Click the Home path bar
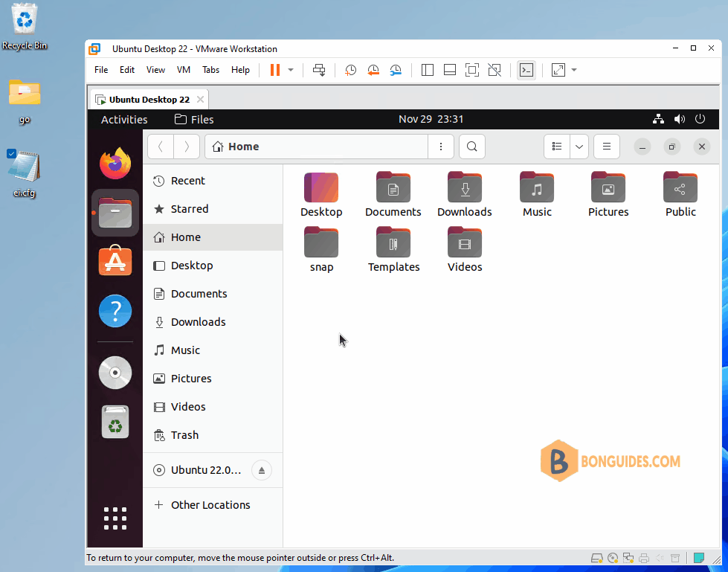 (316, 147)
